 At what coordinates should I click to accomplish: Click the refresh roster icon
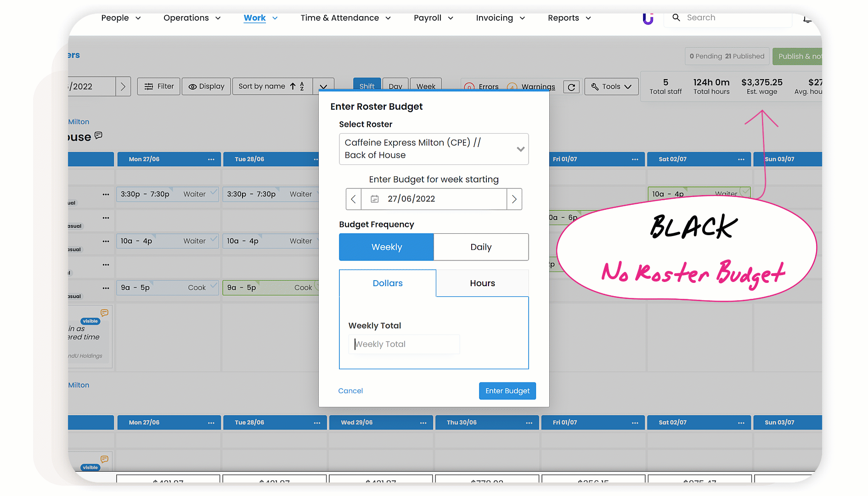pos(571,87)
